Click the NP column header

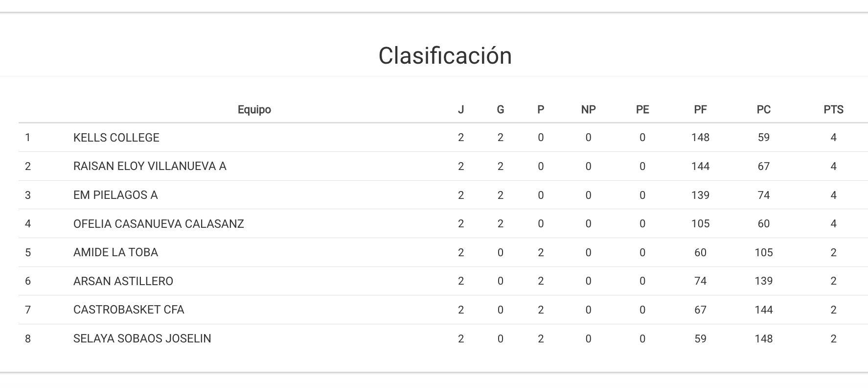(x=588, y=110)
